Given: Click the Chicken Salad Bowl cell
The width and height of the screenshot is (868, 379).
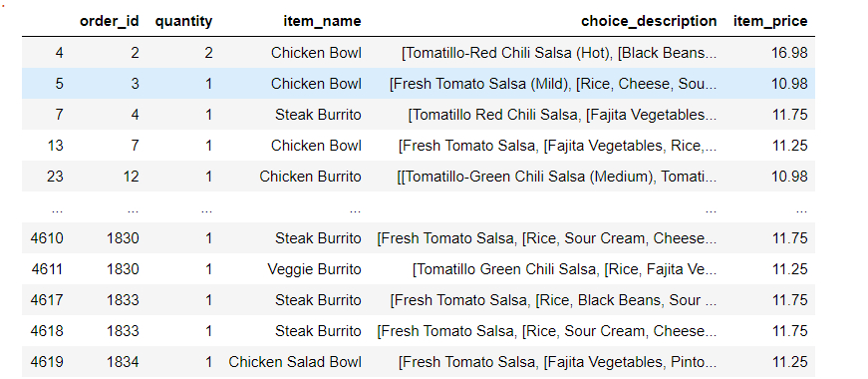Looking at the screenshot, I should pyautogui.click(x=295, y=362).
